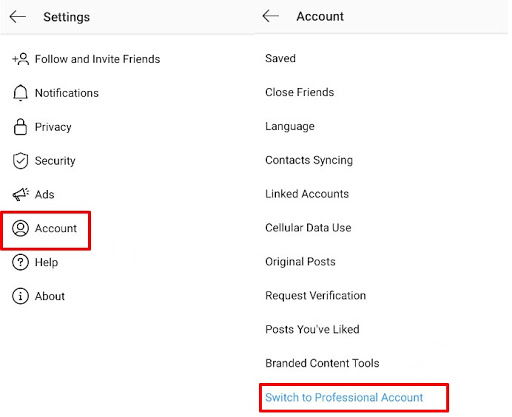Screen dimensions: 512x417
Task: Tap the bell icon for Notifications
Action: pos(20,93)
